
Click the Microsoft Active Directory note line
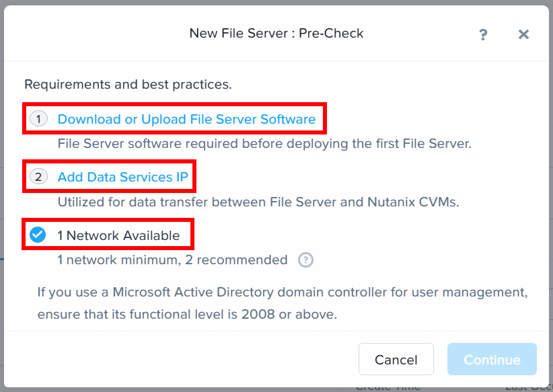pyautogui.click(x=283, y=292)
